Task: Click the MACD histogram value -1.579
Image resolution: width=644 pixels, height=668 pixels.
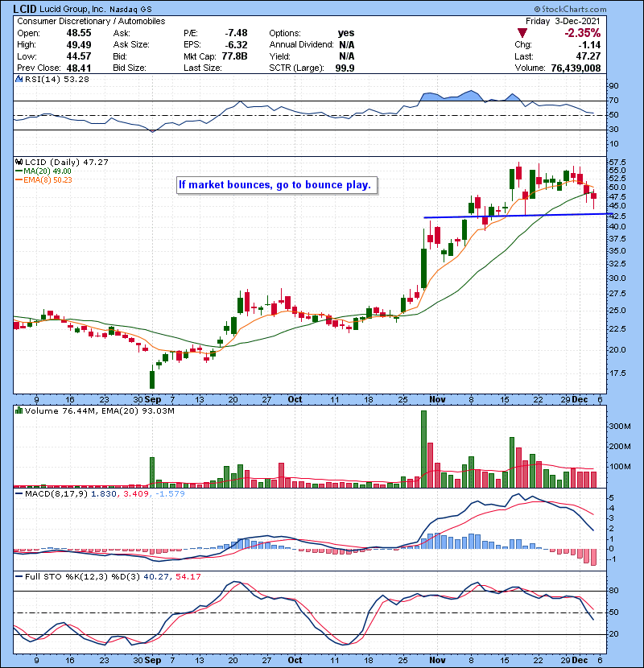Action: 170,493
